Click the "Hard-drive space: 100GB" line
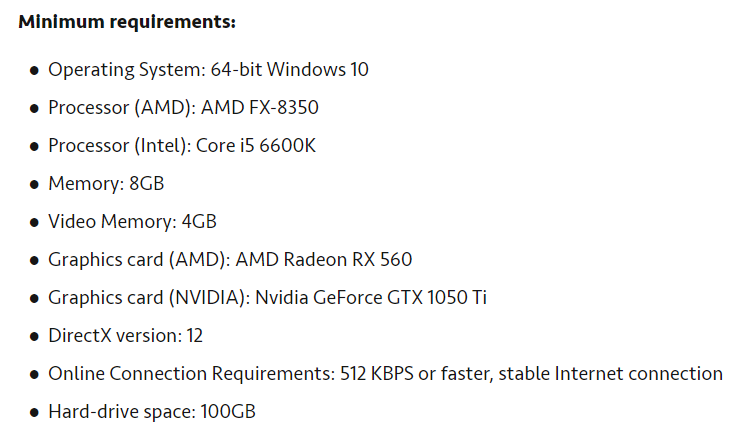Viewport: 731px width, 438px height. click(152, 412)
